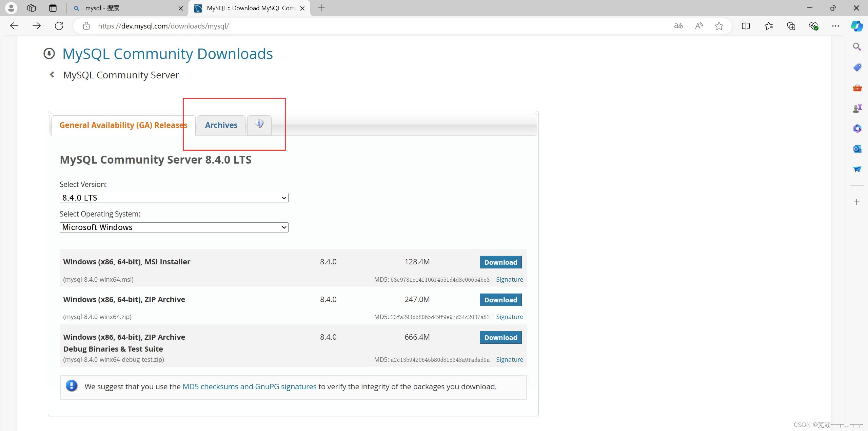Go back to previous page
868x431 pixels.
pyautogui.click(x=14, y=26)
